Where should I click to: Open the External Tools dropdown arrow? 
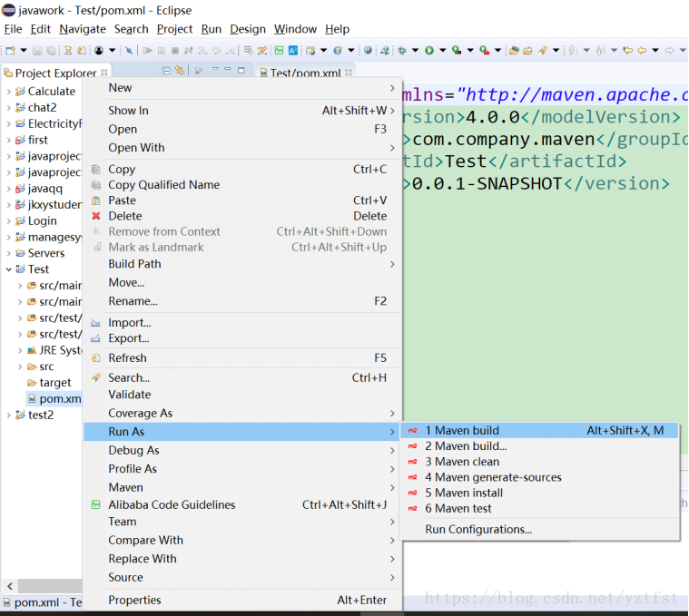[497, 50]
